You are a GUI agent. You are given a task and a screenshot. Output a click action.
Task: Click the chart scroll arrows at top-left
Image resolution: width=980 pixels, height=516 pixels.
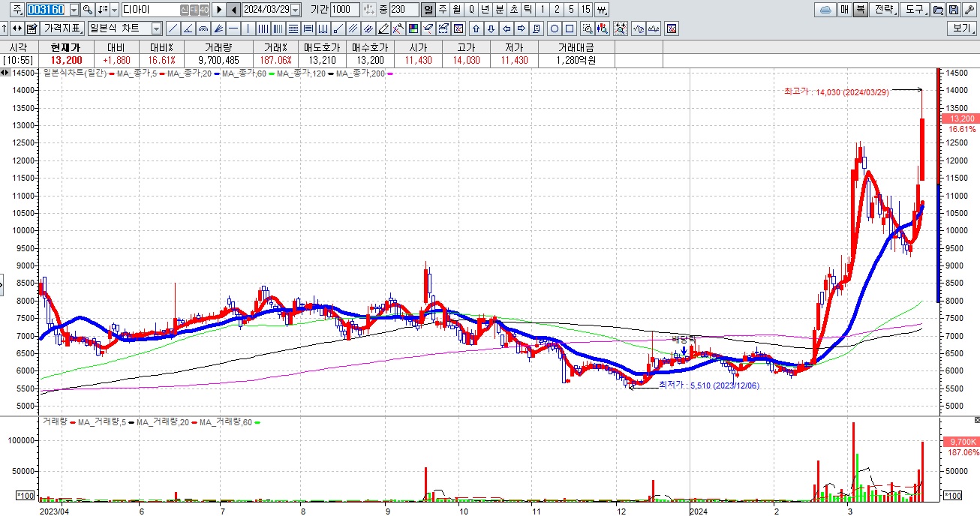point(5,73)
